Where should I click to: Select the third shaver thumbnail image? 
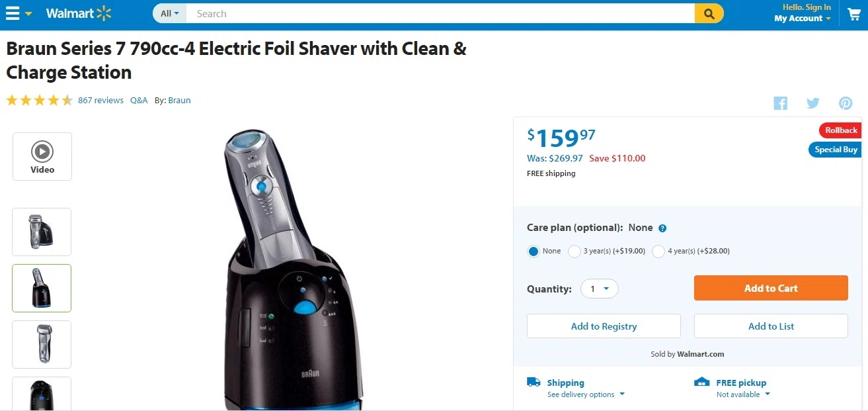tap(42, 344)
